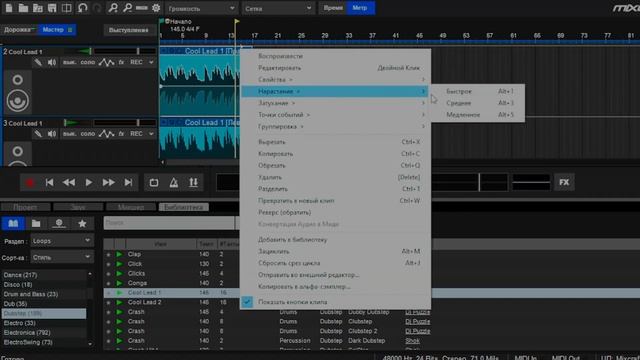Select the library favorites star icon
This screenshot has width=640, height=360.
coord(82,223)
